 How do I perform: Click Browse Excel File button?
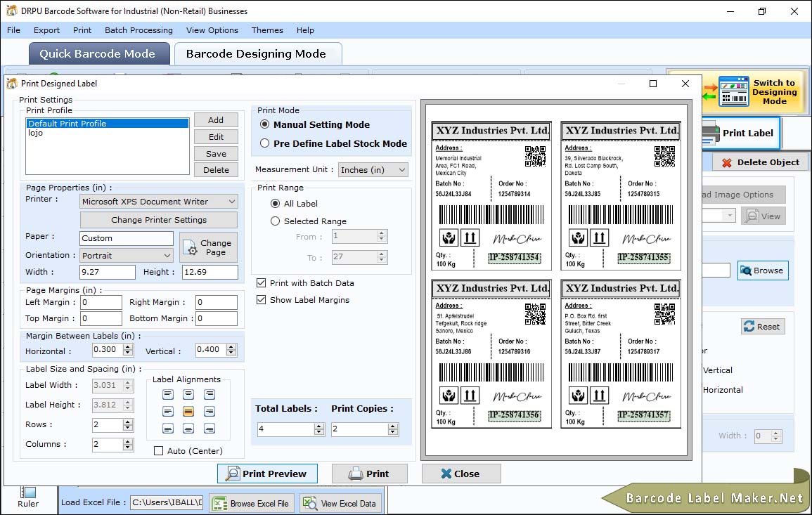(252, 504)
